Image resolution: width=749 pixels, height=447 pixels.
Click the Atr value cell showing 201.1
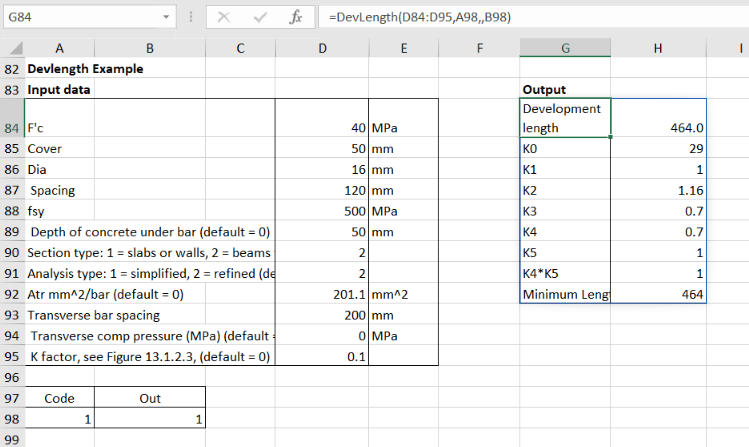pos(321,294)
